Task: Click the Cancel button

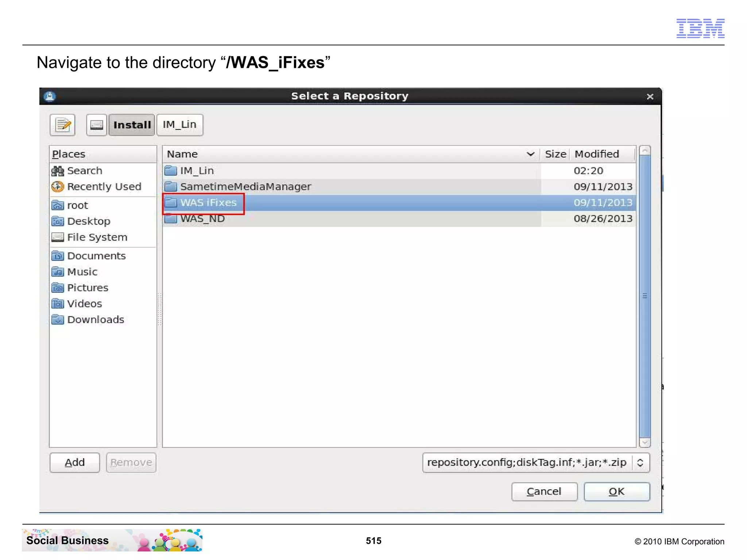Action: (x=544, y=492)
